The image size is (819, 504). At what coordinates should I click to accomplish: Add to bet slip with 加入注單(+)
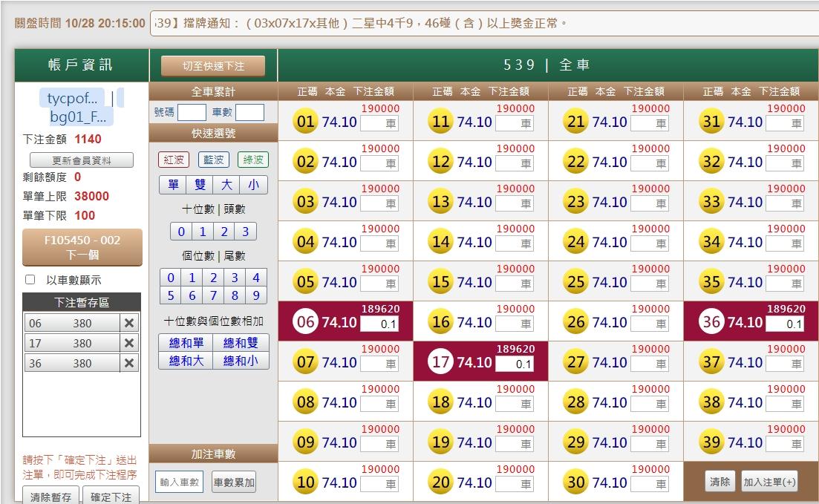pos(769,482)
